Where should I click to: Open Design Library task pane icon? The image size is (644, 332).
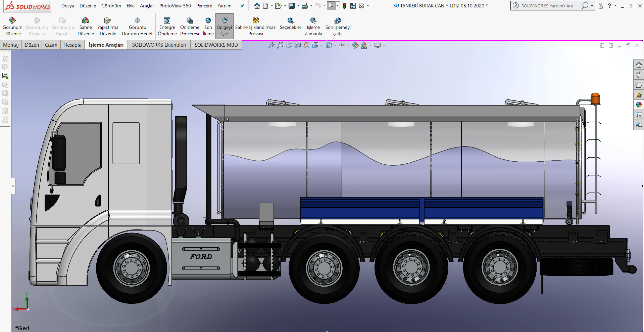click(x=639, y=75)
